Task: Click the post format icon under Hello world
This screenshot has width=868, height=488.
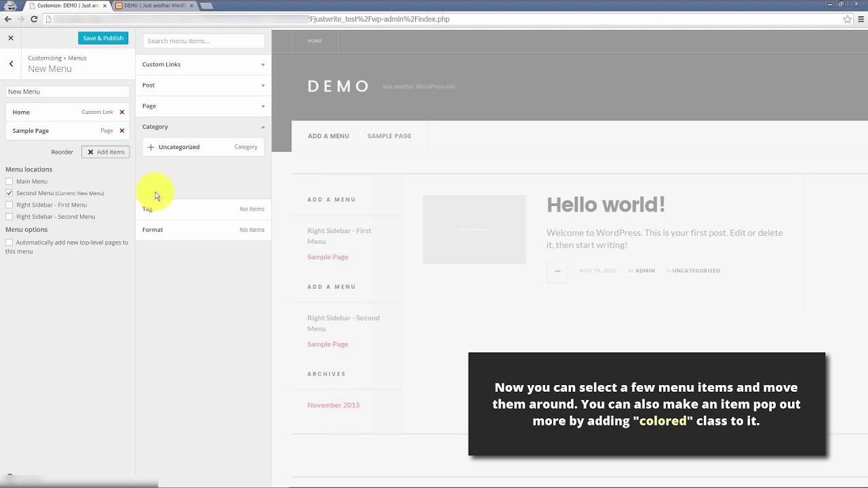Action: pos(557,271)
